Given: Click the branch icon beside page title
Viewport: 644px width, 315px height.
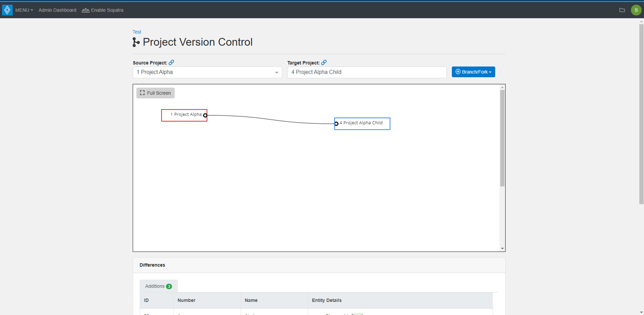Looking at the screenshot, I should pyautogui.click(x=136, y=42).
